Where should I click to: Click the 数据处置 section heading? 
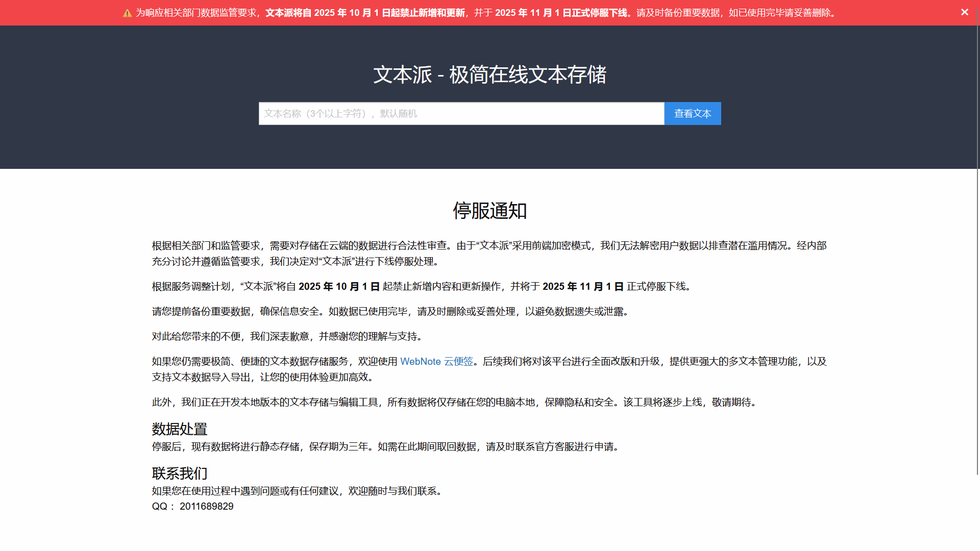click(180, 429)
